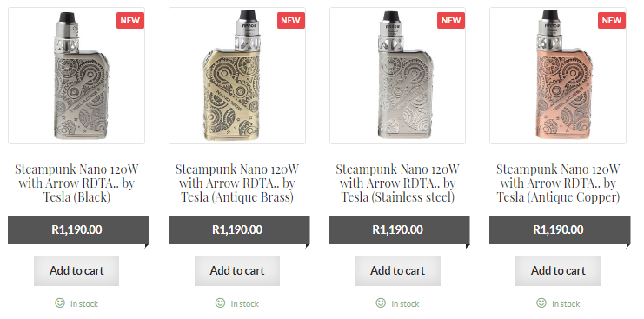Click NEW badge on Antique Brass product
Screen dimensions: 644x319
291,20
